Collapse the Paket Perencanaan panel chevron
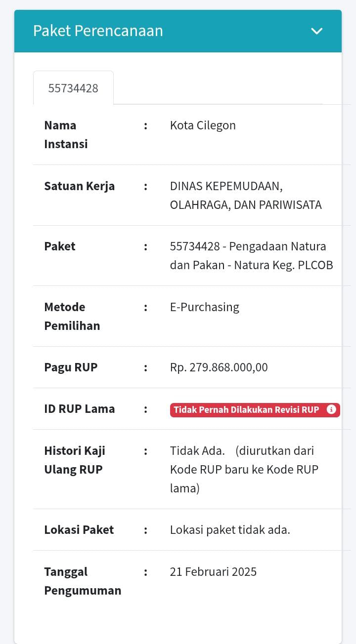Viewport: 356px width, 644px height. coord(316,31)
